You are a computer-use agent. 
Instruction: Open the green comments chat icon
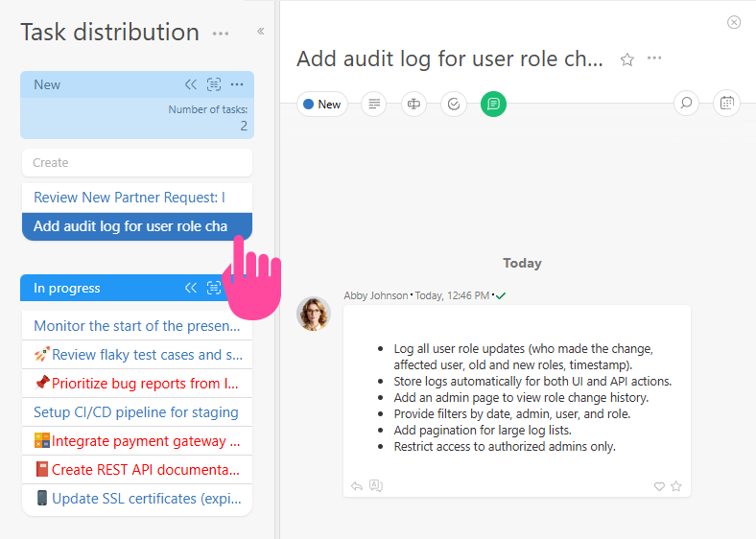493,104
